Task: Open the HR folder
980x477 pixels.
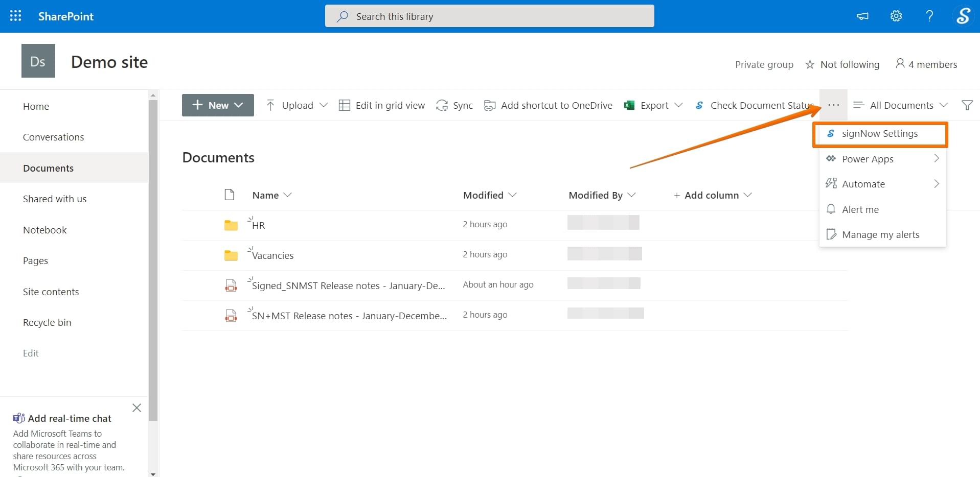Action: point(258,225)
